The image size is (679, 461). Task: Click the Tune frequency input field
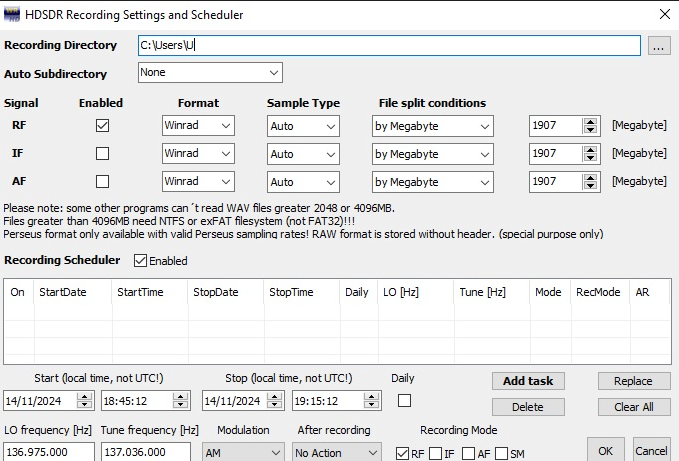(x=146, y=451)
